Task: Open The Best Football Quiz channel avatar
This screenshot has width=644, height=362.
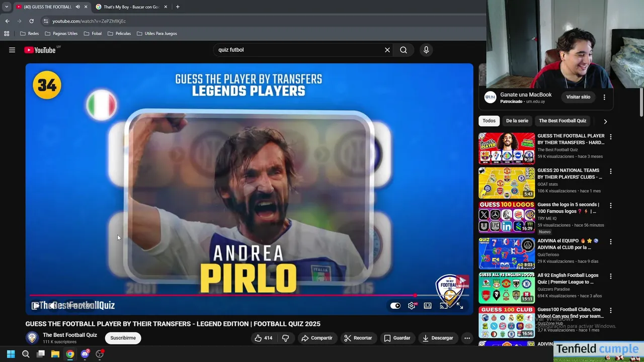Action: 32,338
